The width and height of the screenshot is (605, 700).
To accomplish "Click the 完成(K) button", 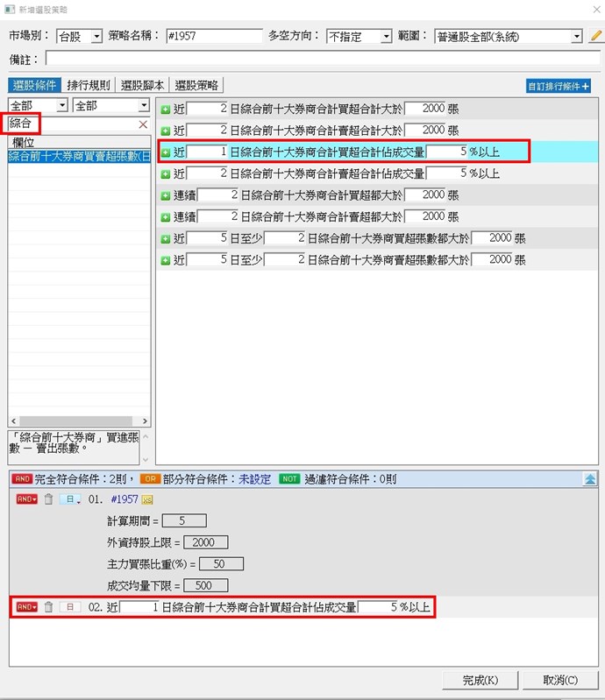I will pyautogui.click(x=480, y=680).
